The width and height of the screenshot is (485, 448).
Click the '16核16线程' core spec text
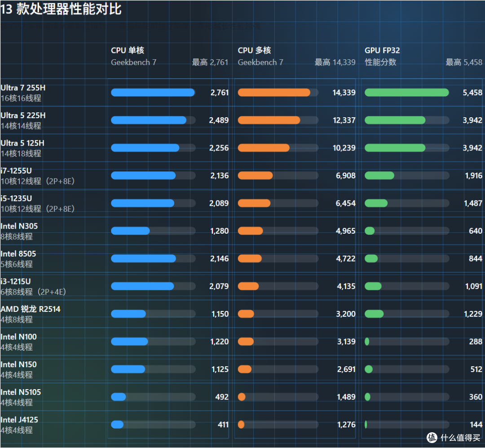pyautogui.click(x=21, y=98)
